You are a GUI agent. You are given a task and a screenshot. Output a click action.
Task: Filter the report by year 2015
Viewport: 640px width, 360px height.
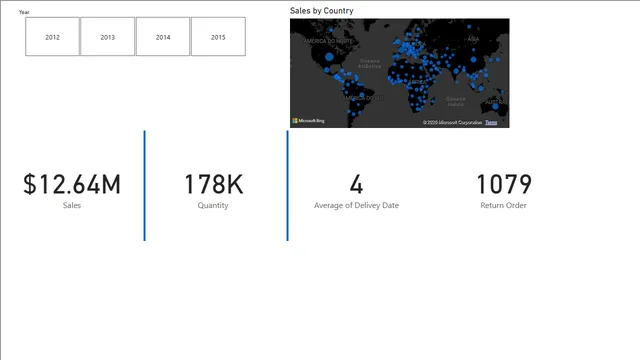coord(218,36)
